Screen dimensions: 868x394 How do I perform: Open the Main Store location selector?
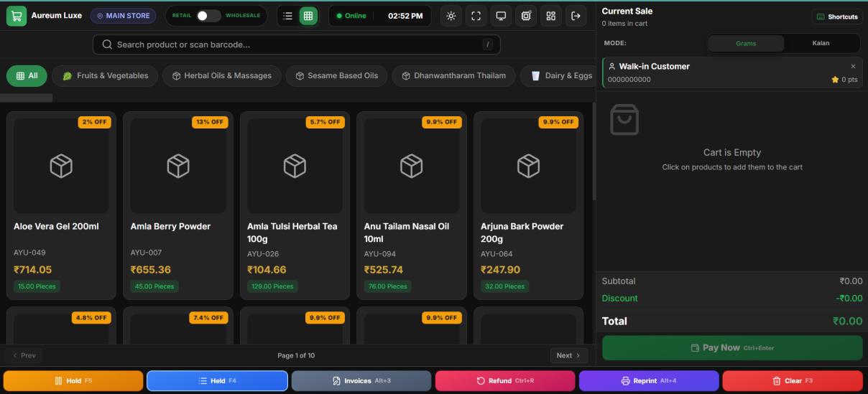[x=123, y=16]
